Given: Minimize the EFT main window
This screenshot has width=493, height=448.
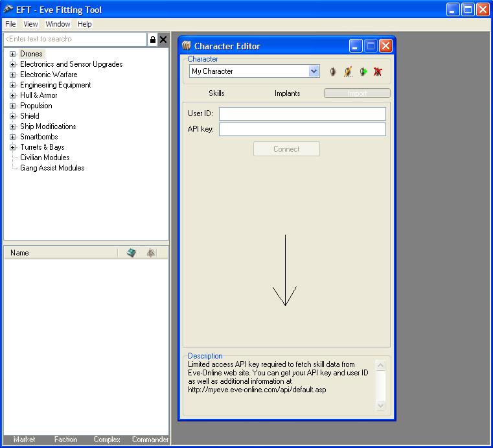Looking at the screenshot, I should [x=453, y=10].
